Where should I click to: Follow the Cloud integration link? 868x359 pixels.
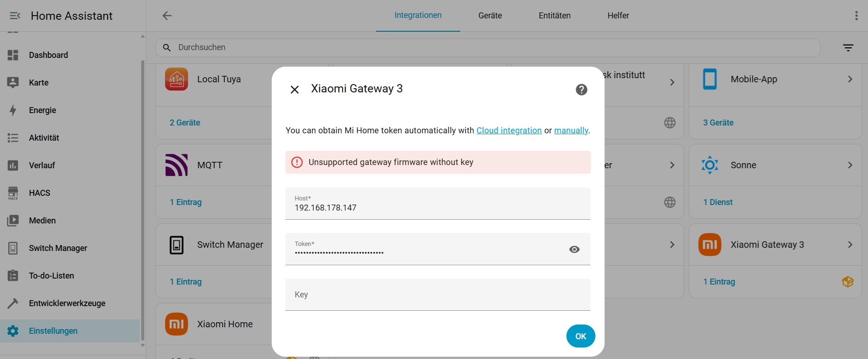point(509,131)
